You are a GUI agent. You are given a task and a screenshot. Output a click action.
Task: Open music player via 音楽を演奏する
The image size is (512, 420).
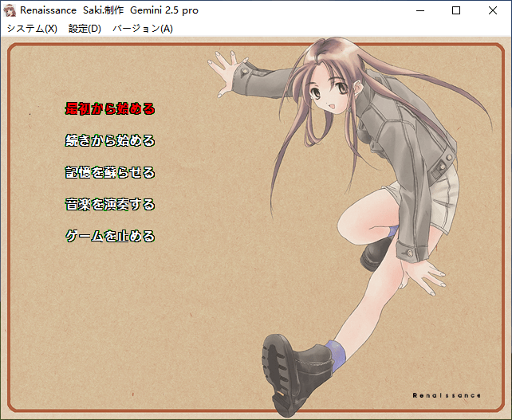click(x=110, y=204)
